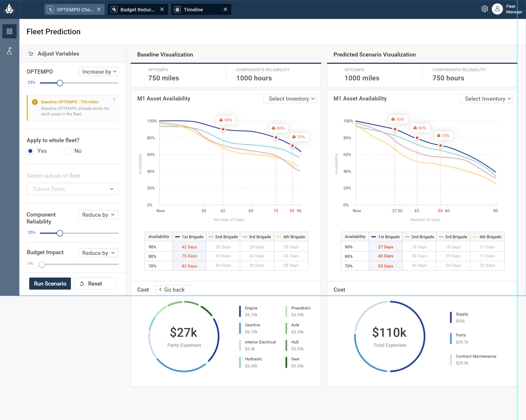
Task: Open the dashboard grid view in sidebar
Action: (x=9, y=31)
